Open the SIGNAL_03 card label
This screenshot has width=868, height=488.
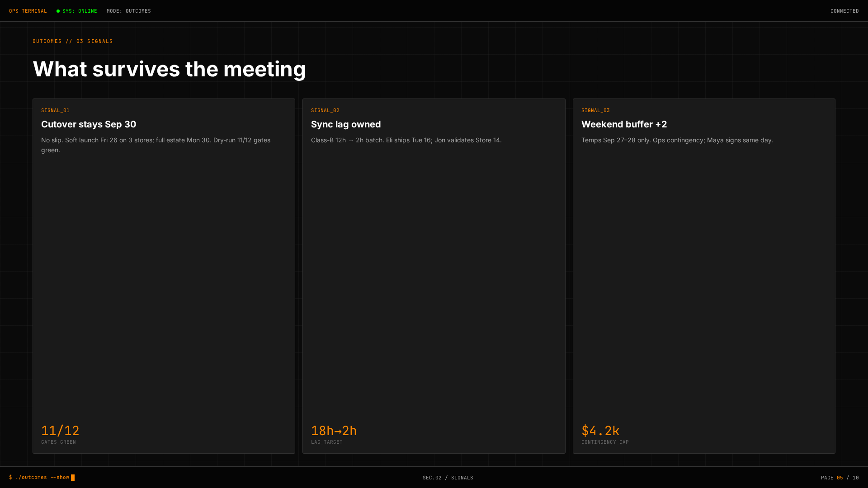(x=595, y=110)
